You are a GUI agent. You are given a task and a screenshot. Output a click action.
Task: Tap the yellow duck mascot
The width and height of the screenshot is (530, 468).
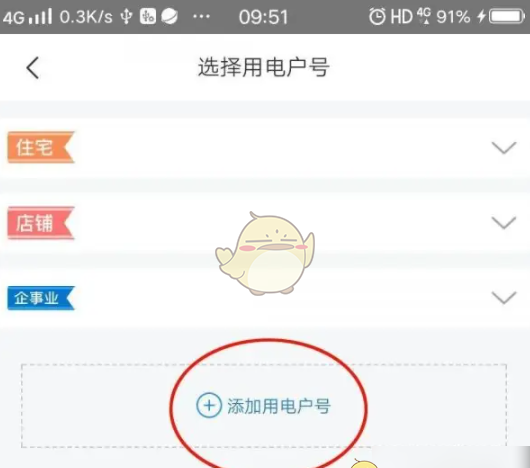pos(266,253)
